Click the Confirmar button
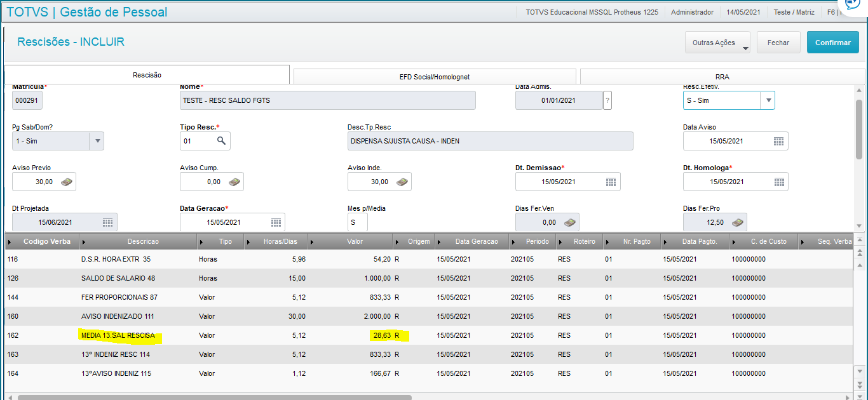The image size is (868, 400). pos(832,43)
